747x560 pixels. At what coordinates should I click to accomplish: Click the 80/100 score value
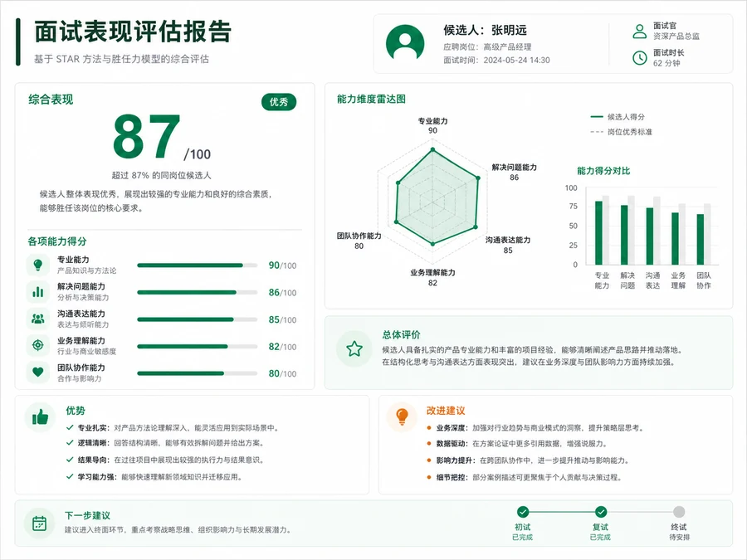pos(282,373)
